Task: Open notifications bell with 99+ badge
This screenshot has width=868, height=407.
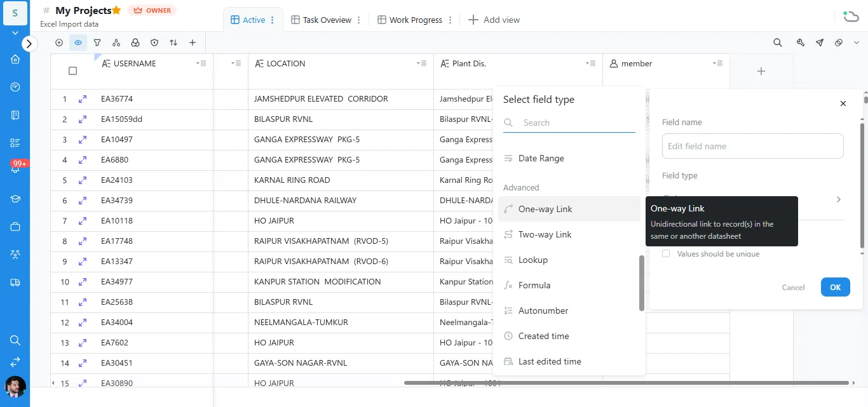Action: click(x=15, y=168)
